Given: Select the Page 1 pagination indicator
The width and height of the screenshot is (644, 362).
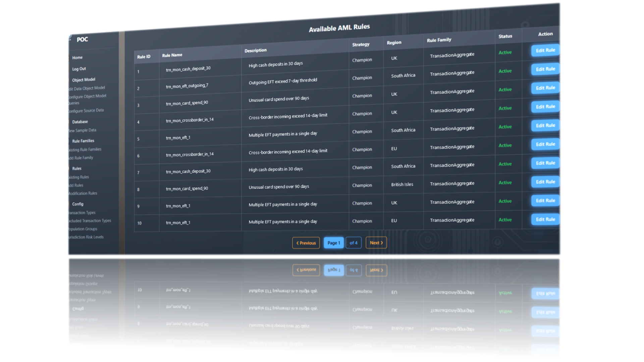Looking at the screenshot, I should pyautogui.click(x=333, y=243).
